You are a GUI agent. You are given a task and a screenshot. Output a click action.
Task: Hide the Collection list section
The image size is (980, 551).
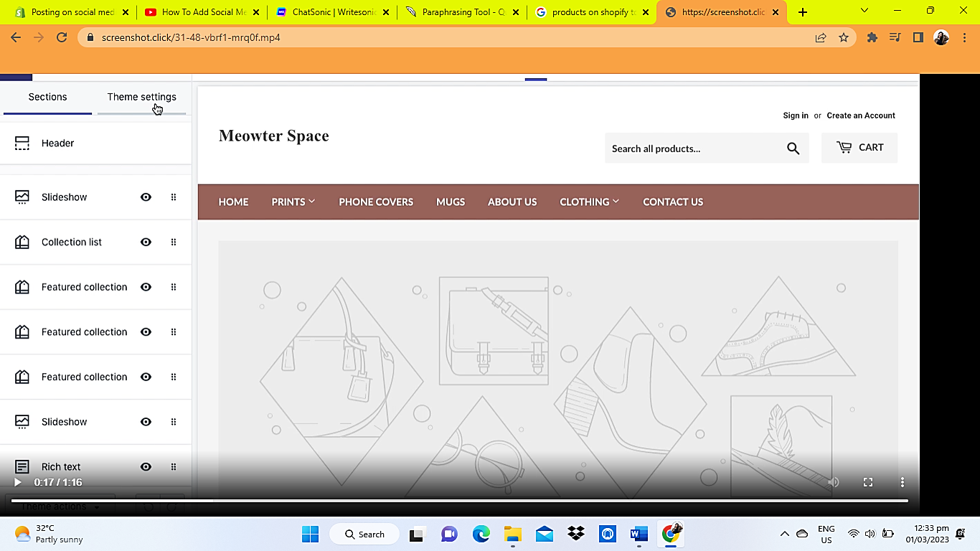146,242
